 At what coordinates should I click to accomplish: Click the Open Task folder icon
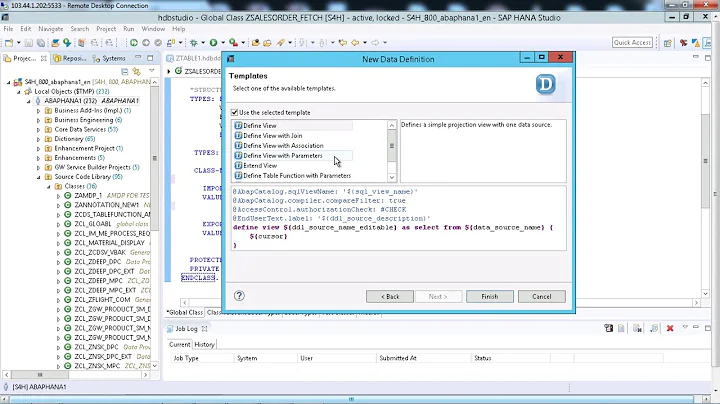[267, 43]
